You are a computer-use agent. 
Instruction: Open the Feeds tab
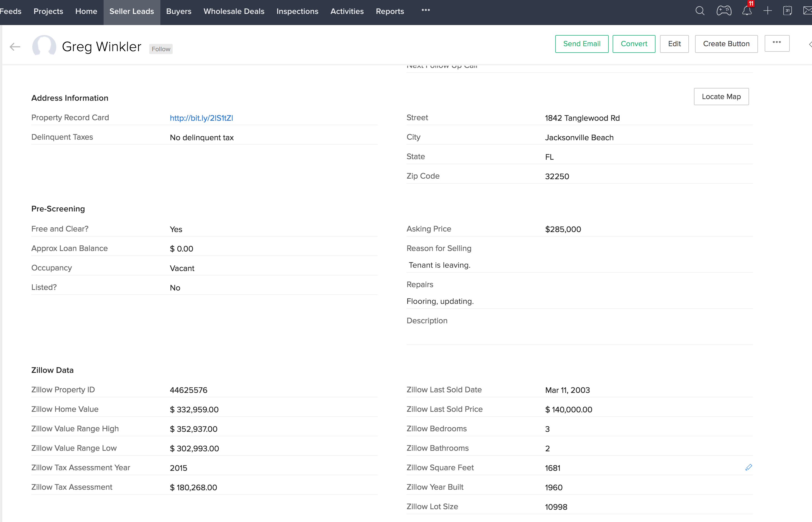(x=11, y=11)
